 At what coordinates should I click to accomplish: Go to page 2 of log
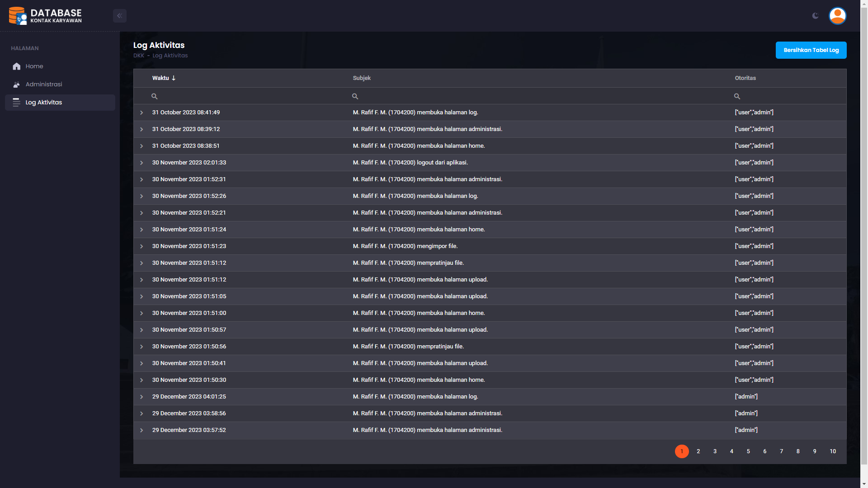698,451
